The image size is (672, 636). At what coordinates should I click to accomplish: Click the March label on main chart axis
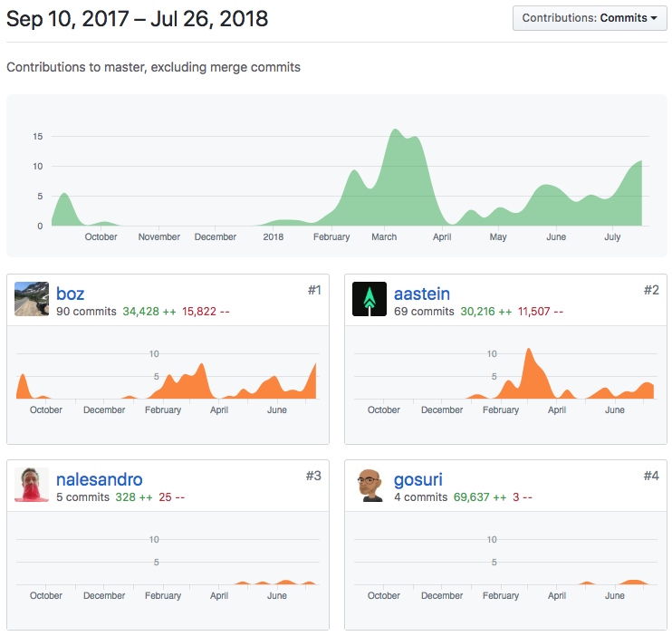pos(384,236)
